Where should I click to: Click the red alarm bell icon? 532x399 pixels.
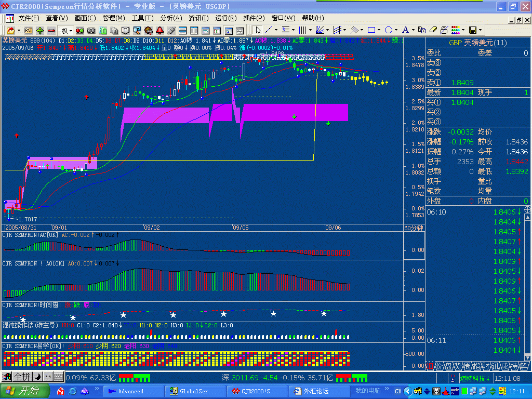click(160, 31)
